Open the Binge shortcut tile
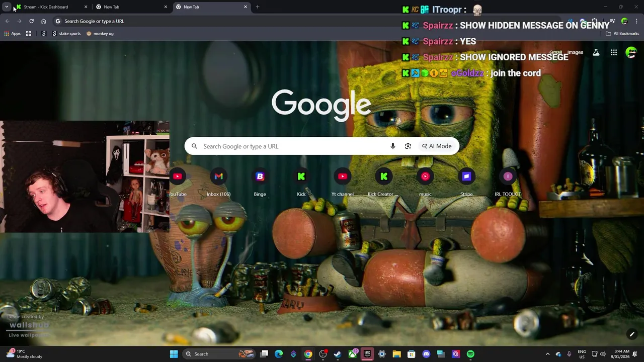 [x=260, y=183]
